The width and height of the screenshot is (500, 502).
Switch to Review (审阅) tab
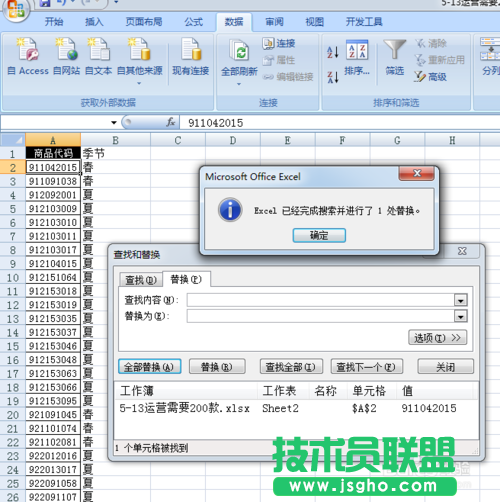tap(274, 22)
